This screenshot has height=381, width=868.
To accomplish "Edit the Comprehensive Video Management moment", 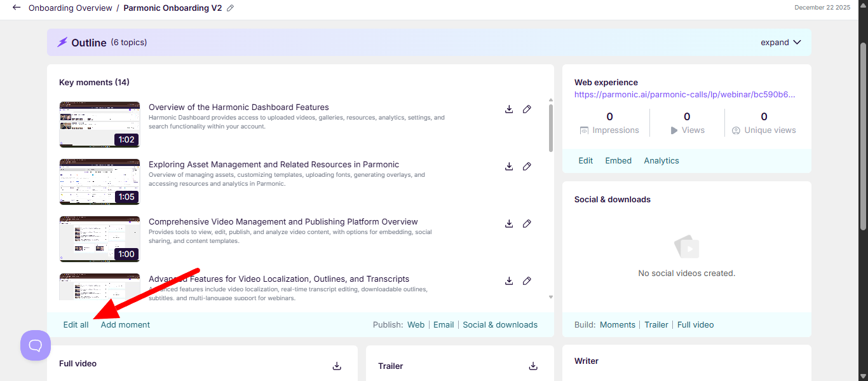I will coord(527,224).
